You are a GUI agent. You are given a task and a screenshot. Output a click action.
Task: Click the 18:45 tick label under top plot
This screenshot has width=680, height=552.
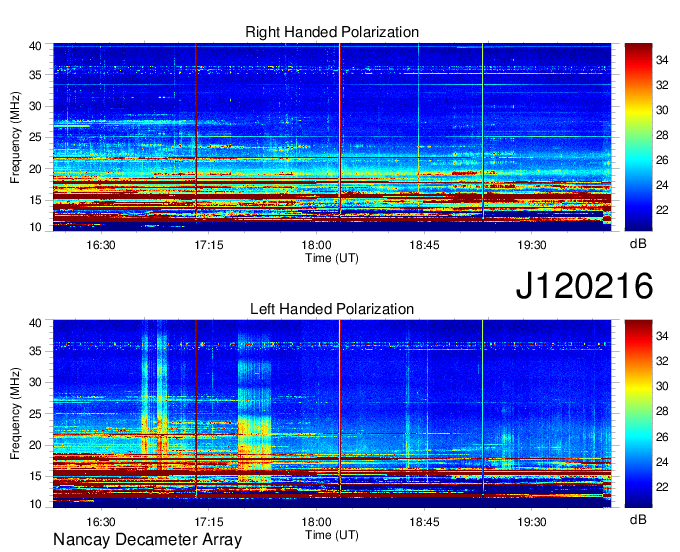[424, 245]
